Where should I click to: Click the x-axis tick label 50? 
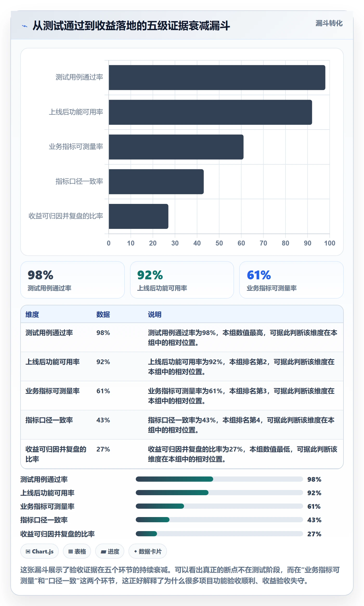pyautogui.click(x=219, y=243)
